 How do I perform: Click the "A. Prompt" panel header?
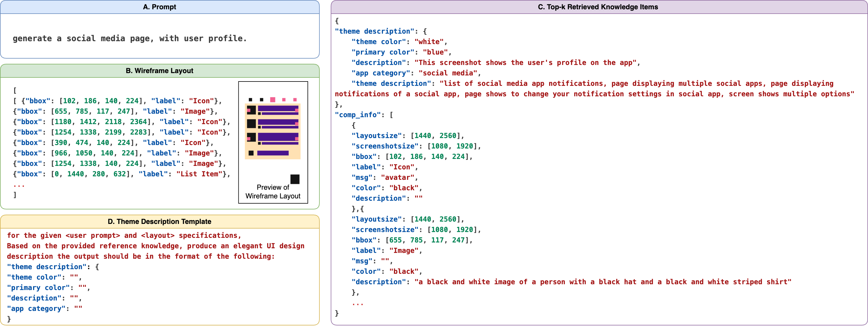point(159,7)
